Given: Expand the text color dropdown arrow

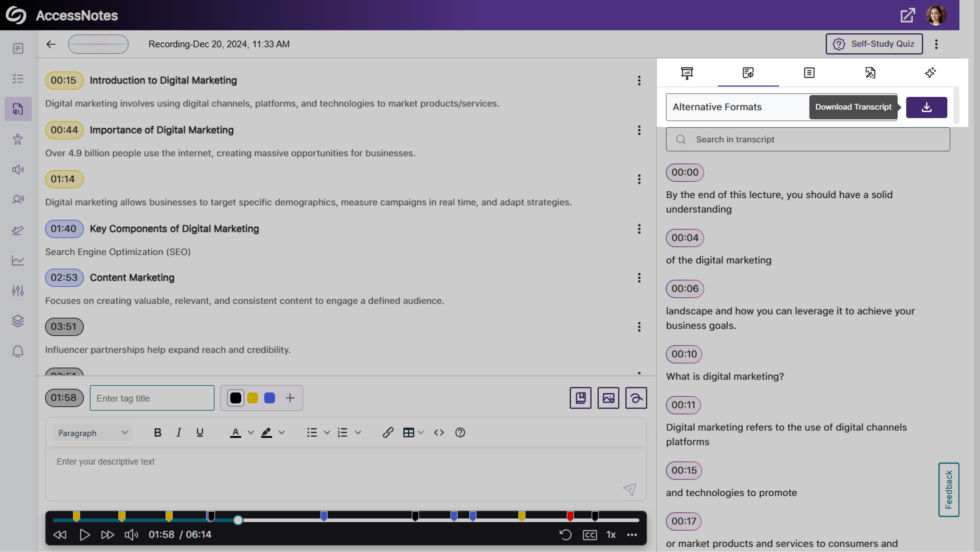Looking at the screenshot, I should coord(251,432).
